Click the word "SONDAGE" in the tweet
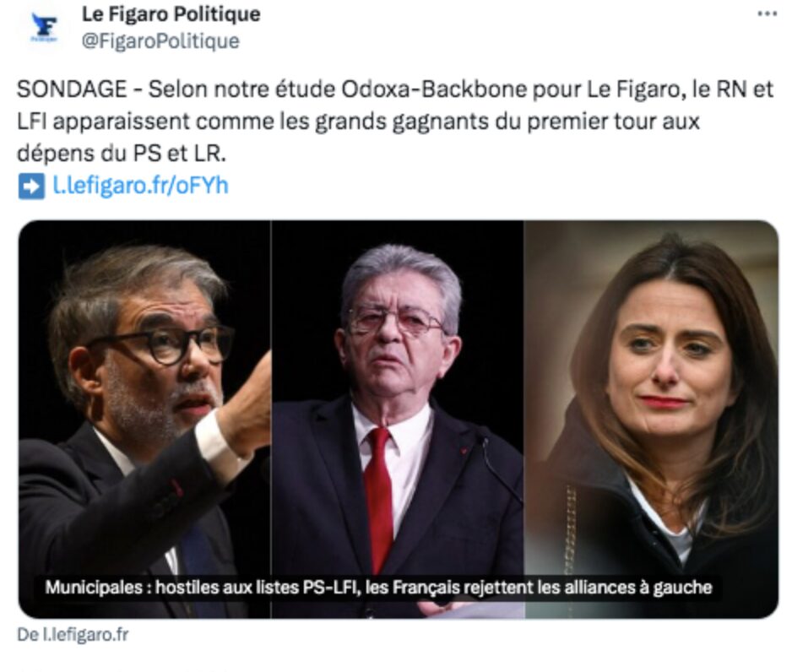The image size is (792, 672). [x=72, y=89]
